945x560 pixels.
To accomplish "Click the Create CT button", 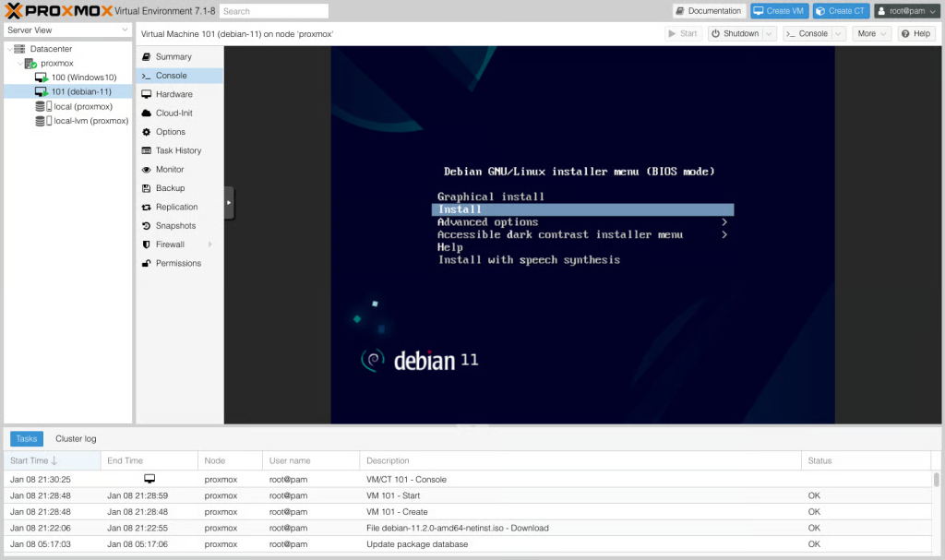I will coord(841,11).
